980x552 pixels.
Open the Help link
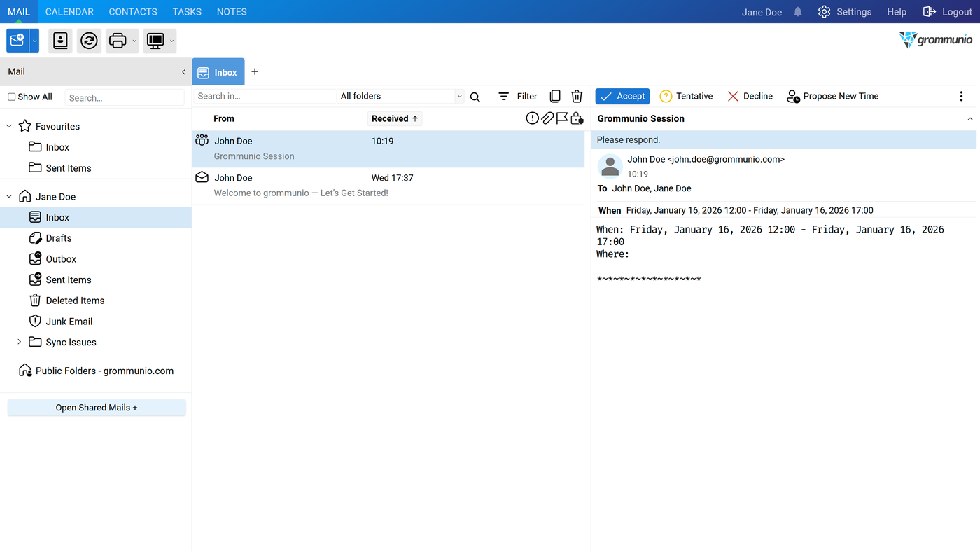[897, 12]
